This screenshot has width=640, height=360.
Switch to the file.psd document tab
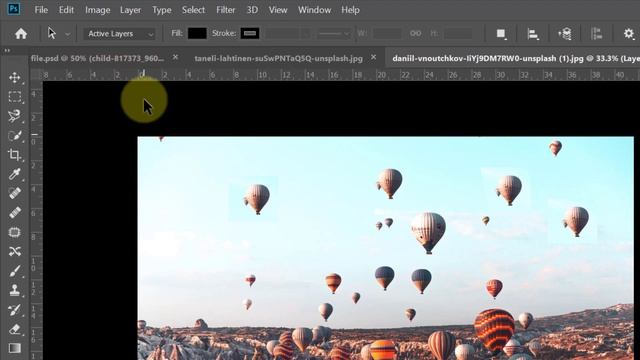[x=97, y=58]
